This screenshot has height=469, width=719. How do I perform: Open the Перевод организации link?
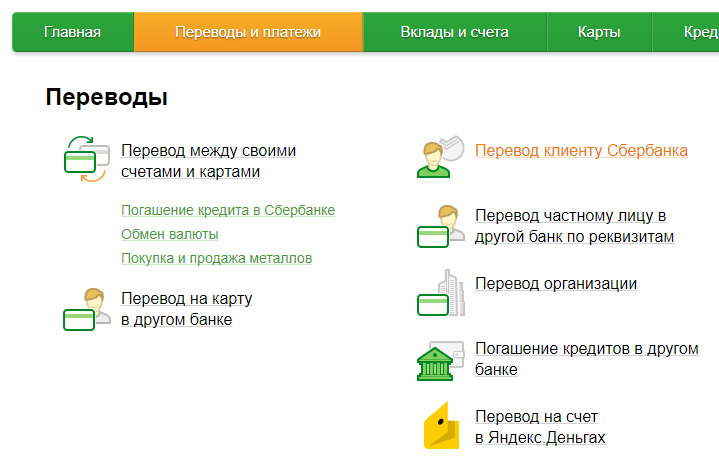(x=556, y=283)
